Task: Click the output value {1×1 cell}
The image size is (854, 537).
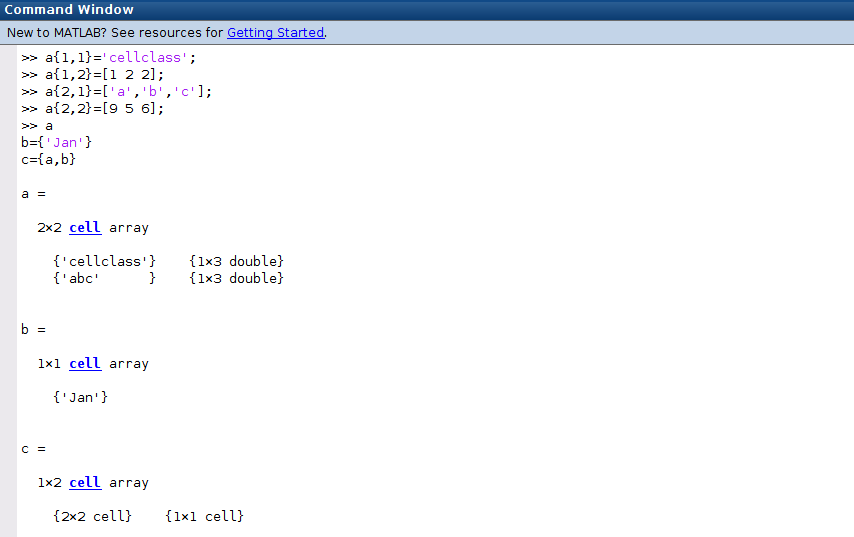Action: 204,516
